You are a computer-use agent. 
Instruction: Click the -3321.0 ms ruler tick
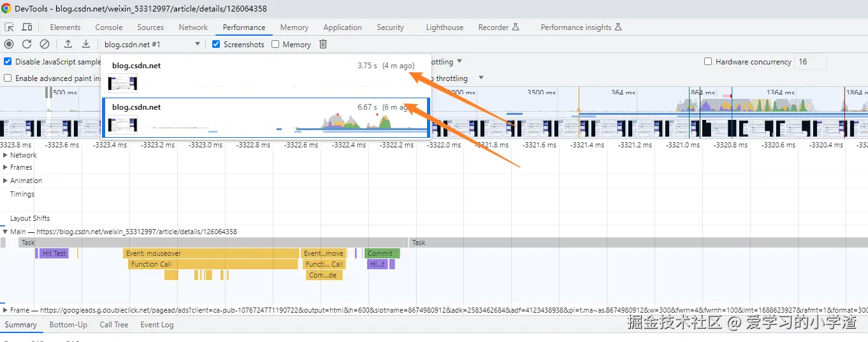682,145
